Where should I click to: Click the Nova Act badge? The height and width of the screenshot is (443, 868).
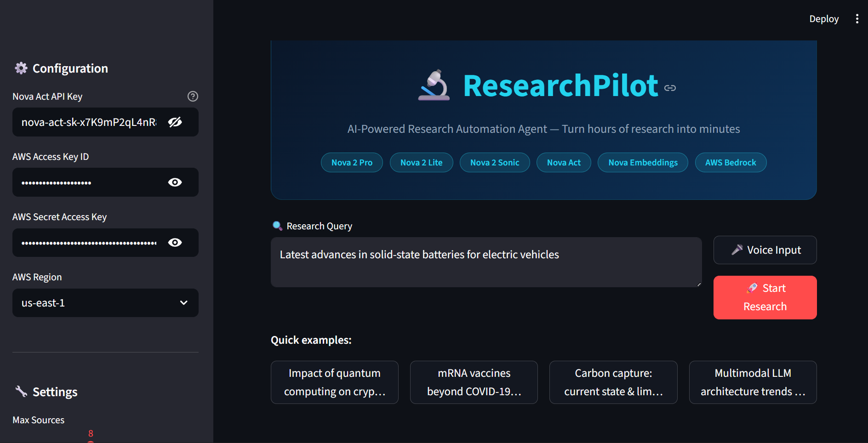[x=564, y=163]
